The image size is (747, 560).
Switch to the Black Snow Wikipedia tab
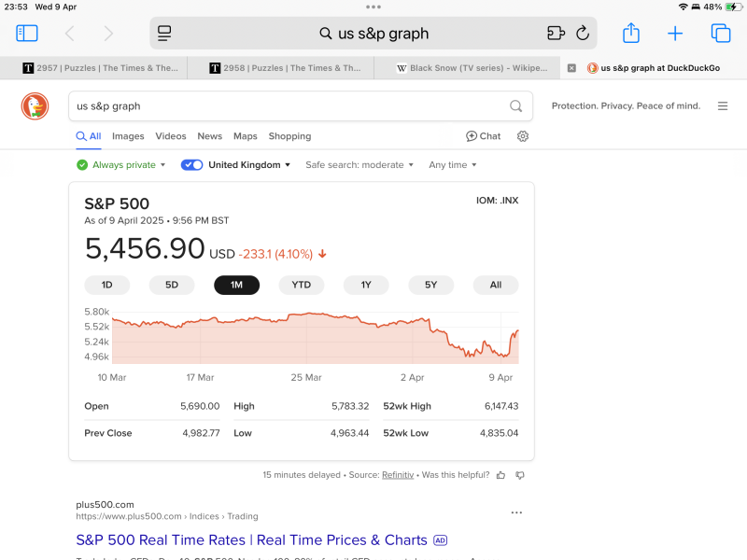pyautogui.click(x=472, y=68)
